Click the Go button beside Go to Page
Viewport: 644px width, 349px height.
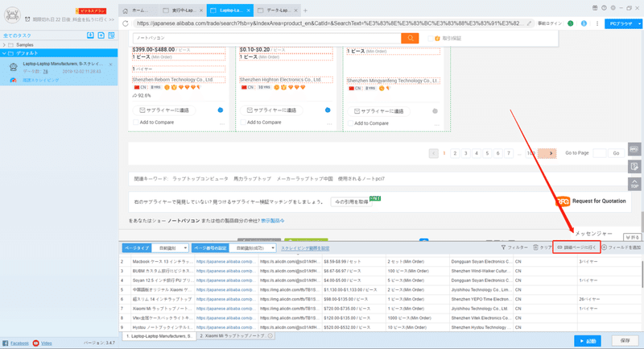pos(616,153)
